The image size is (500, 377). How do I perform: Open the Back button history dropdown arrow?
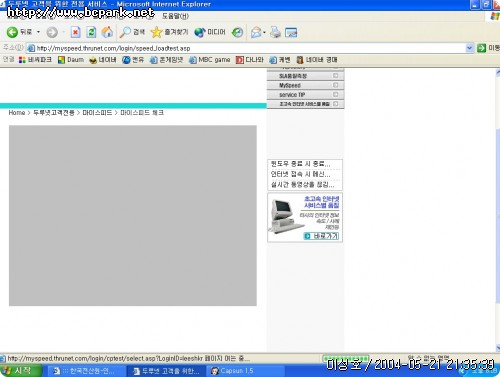[x=38, y=32]
